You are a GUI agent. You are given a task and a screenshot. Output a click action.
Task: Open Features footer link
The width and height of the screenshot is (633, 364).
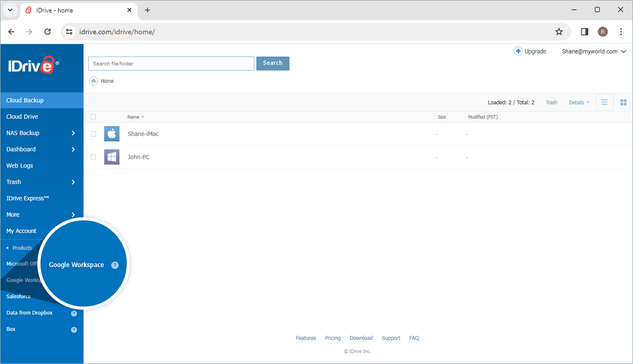pos(306,338)
